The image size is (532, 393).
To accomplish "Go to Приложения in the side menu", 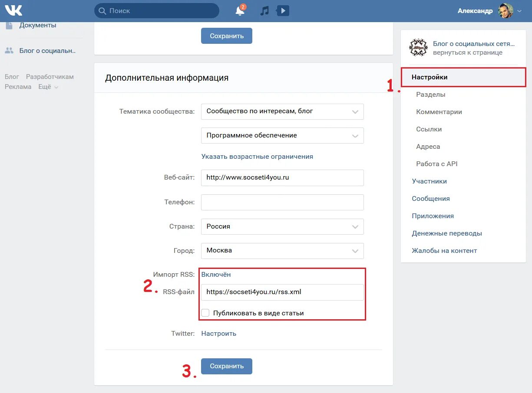I will [433, 216].
